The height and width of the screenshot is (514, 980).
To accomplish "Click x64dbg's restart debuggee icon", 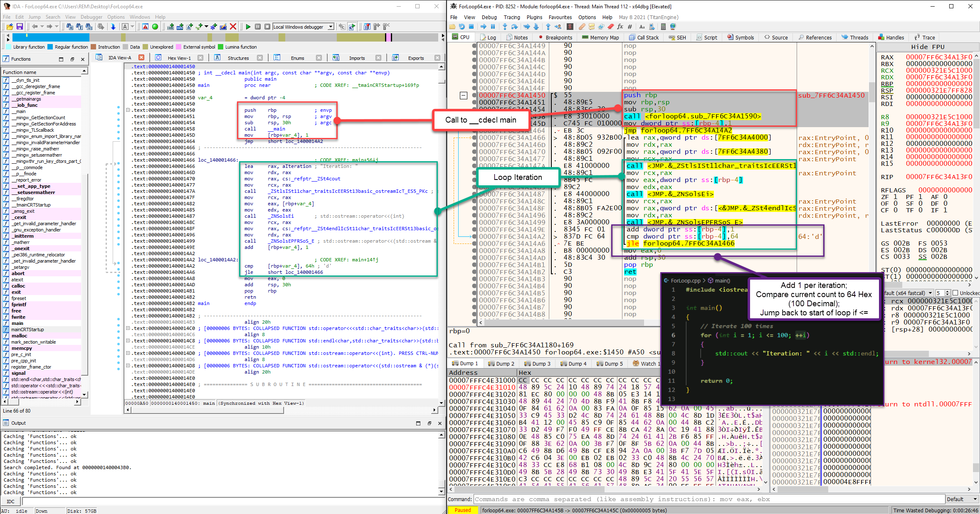I will point(462,27).
